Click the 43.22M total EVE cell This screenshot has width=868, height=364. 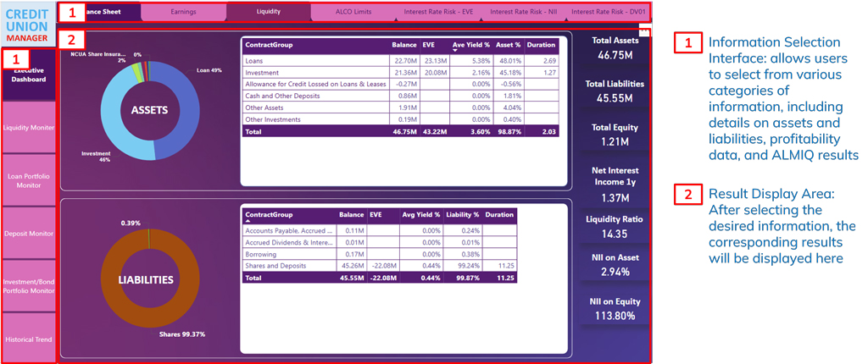(x=435, y=132)
